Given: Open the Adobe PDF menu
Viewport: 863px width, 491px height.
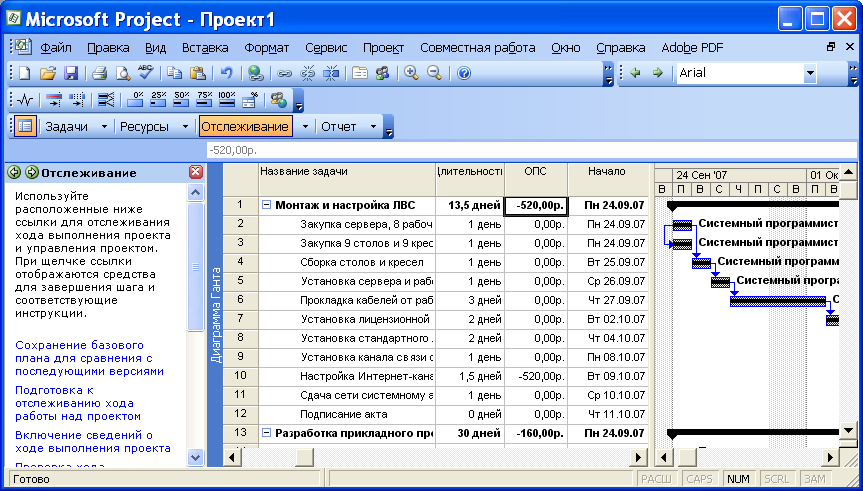Looking at the screenshot, I should pyautogui.click(x=692, y=48).
